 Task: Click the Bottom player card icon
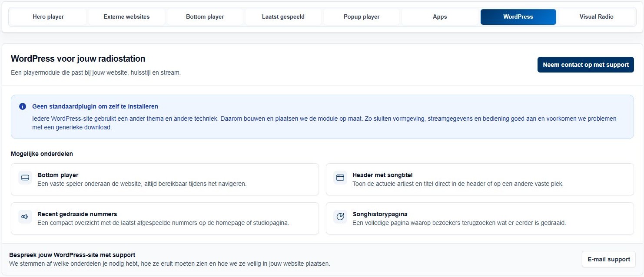pyautogui.click(x=25, y=178)
